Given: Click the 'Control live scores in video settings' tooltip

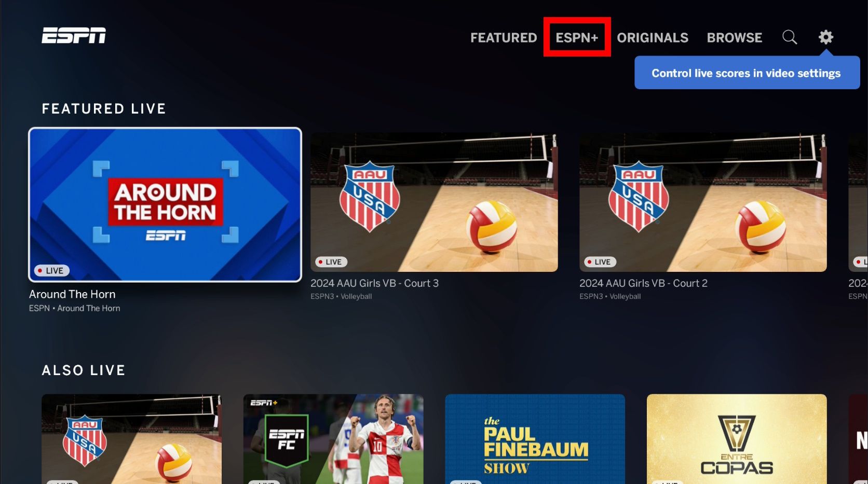Looking at the screenshot, I should pyautogui.click(x=746, y=73).
